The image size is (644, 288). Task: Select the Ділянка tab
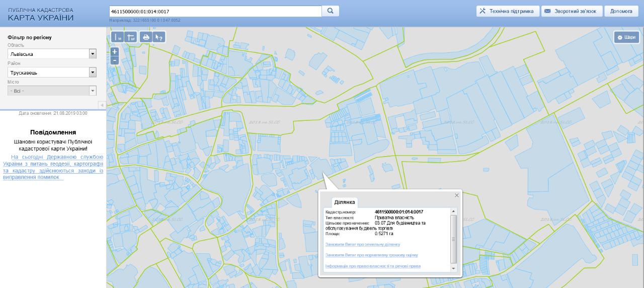[345, 202]
